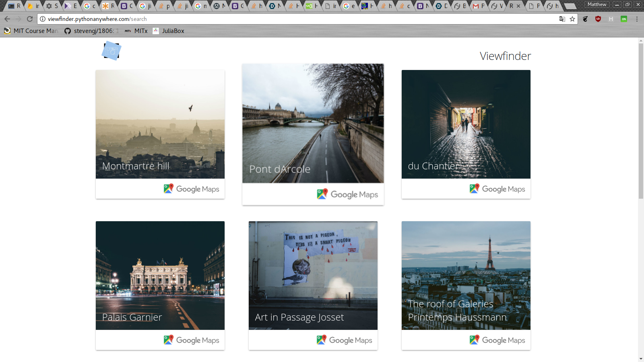Open the translate page icon
Image resolution: width=644 pixels, height=362 pixels.
pyautogui.click(x=562, y=19)
